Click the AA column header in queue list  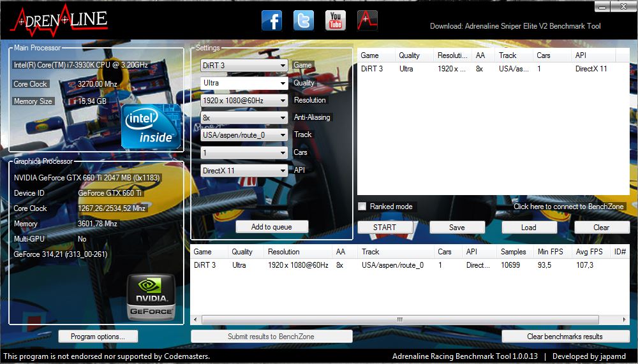(x=484, y=55)
